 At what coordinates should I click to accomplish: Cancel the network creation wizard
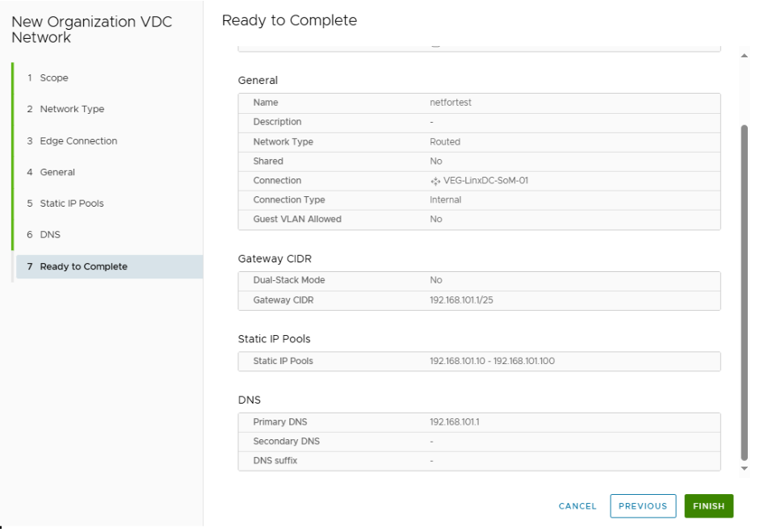coord(577,506)
